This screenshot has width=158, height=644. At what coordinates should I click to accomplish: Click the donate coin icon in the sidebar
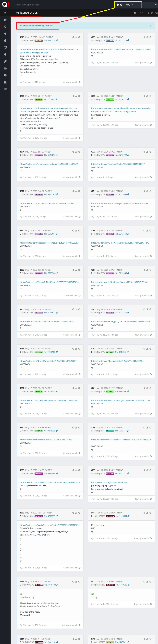pos(5,82)
